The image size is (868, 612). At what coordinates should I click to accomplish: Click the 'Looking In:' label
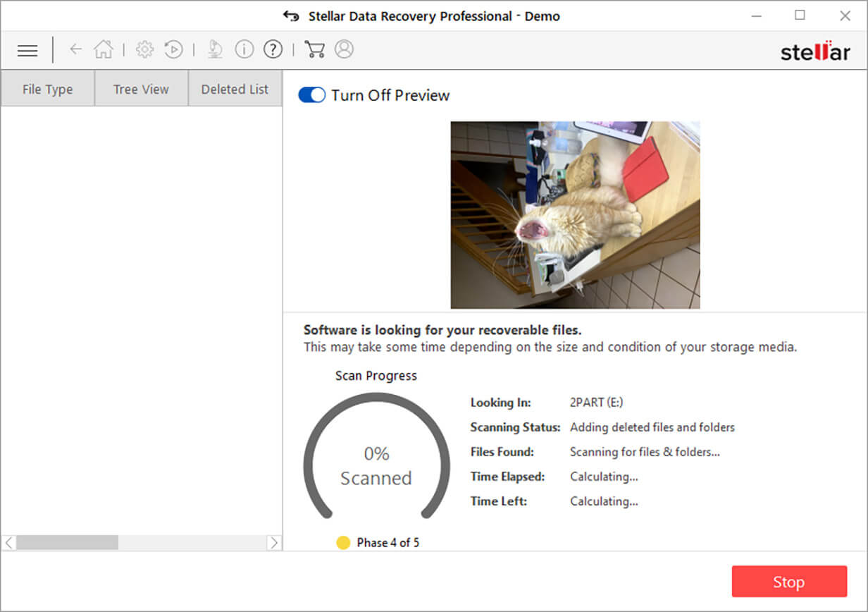[x=501, y=403]
